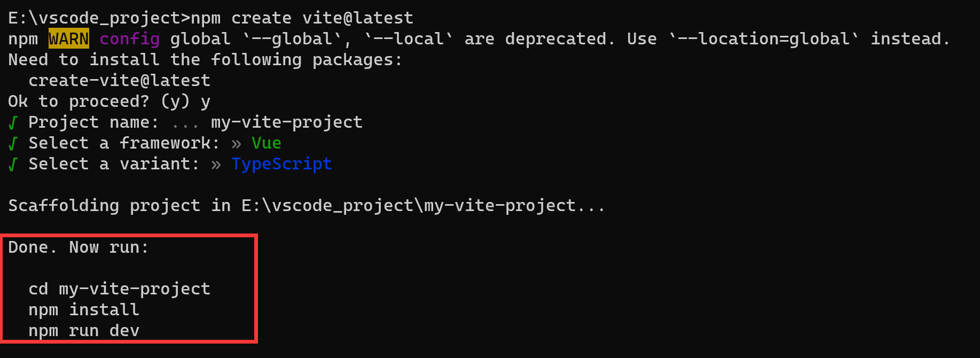The image size is (980, 358).
Task: Click the 'npm run dev' command line
Action: click(x=84, y=331)
